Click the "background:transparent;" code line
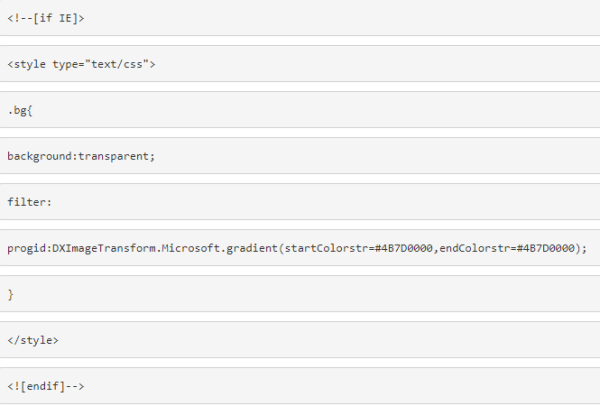 81,156
